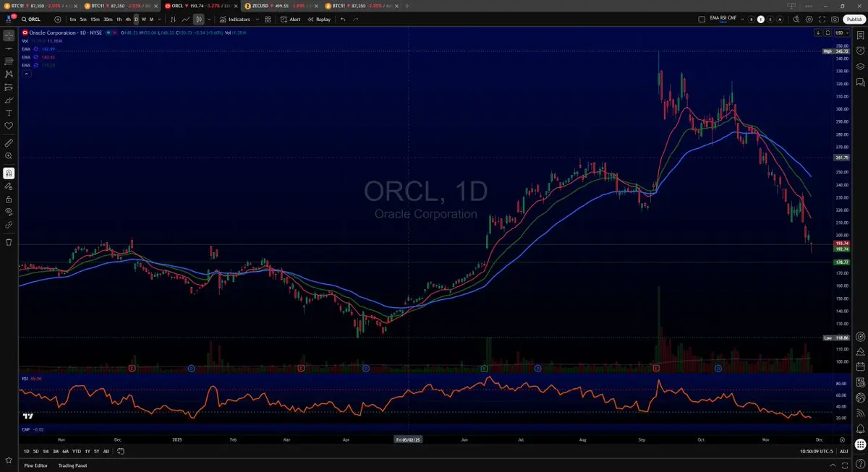868x472 pixels.
Task: Switch to the 1m timeframe
Action: (73, 20)
